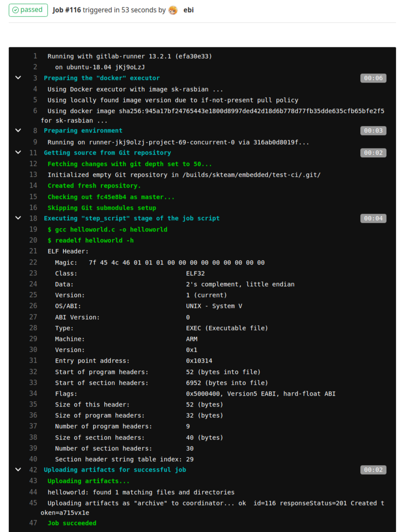Select line number 22 of Magic row
The width and height of the screenshot is (399, 532).
coord(33,262)
